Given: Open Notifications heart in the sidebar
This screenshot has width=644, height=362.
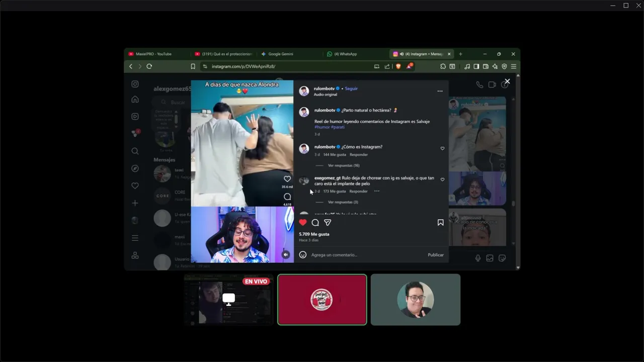Looking at the screenshot, I should [135, 186].
